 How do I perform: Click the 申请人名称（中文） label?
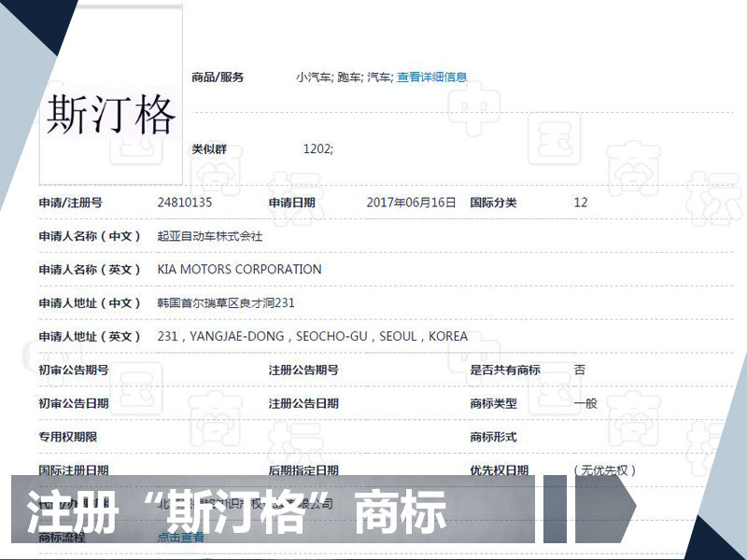click(90, 236)
